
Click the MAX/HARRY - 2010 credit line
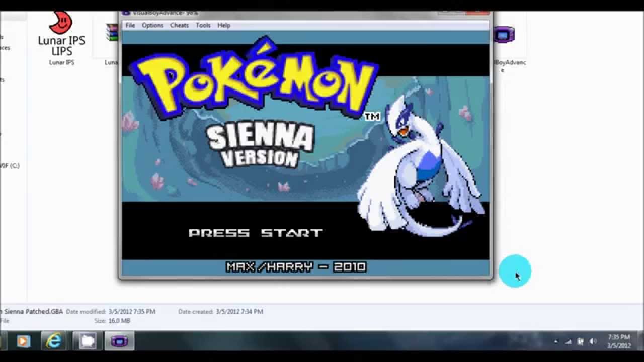296,267
